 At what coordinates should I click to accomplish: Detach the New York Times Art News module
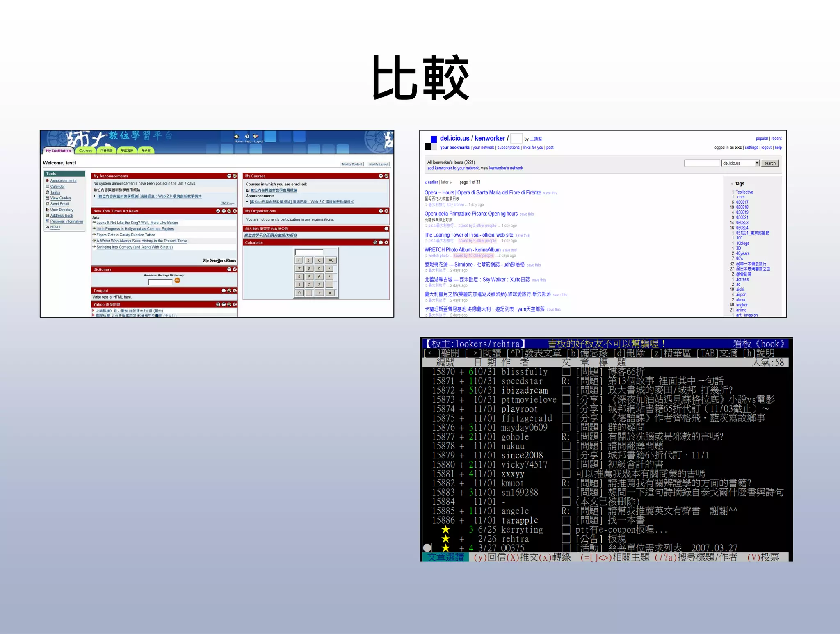click(x=218, y=211)
